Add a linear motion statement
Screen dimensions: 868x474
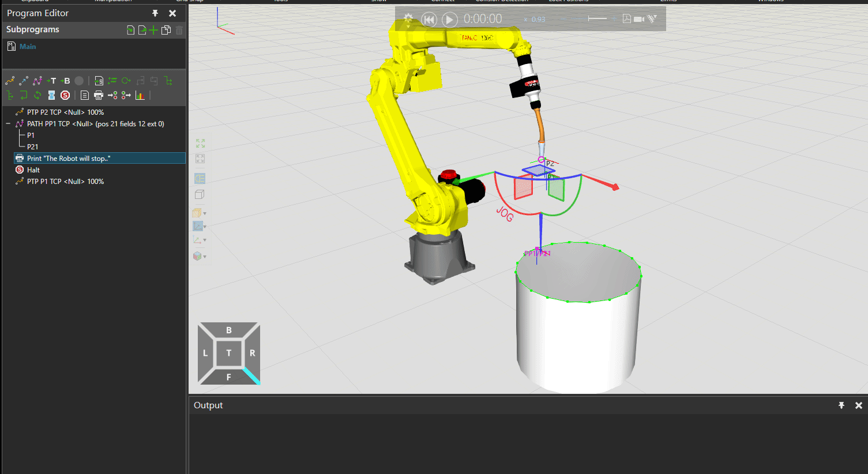coord(24,81)
